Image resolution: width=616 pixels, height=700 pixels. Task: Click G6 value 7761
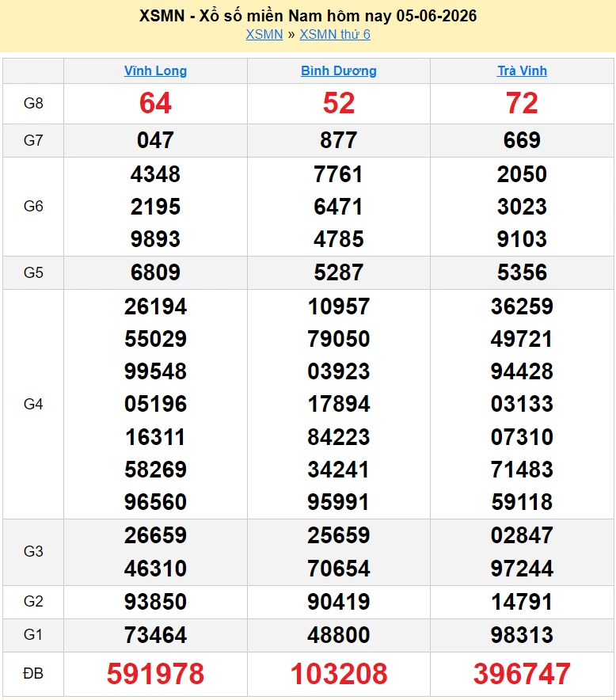(339, 174)
